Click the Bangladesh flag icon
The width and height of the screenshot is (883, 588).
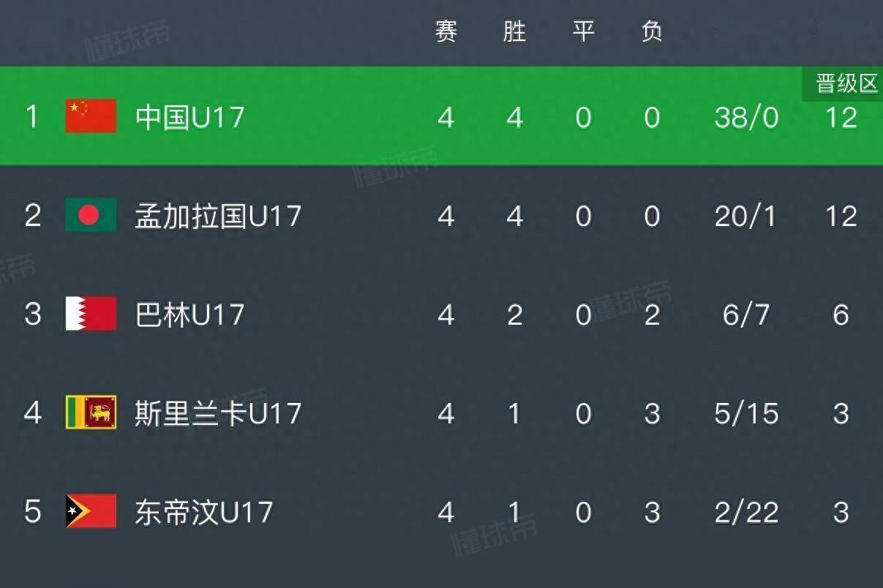click(91, 215)
